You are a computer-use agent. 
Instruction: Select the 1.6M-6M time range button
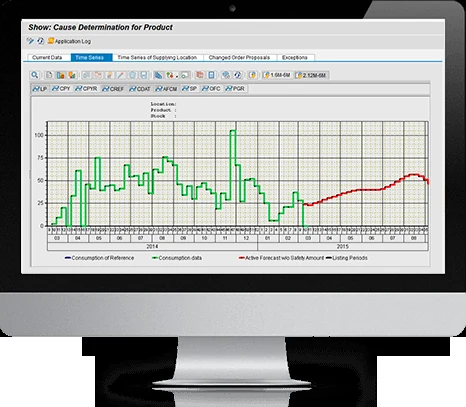coord(277,75)
